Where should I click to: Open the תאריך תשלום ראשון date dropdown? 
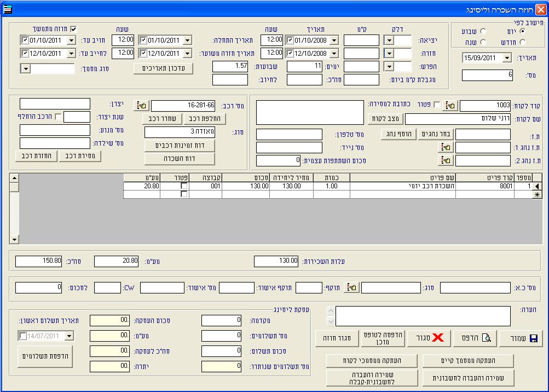click(69, 336)
